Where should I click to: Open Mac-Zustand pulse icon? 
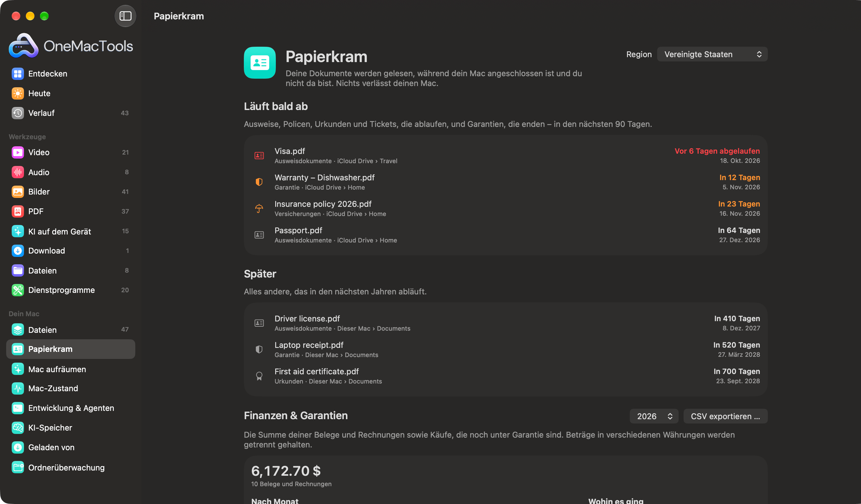(x=18, y=388)
